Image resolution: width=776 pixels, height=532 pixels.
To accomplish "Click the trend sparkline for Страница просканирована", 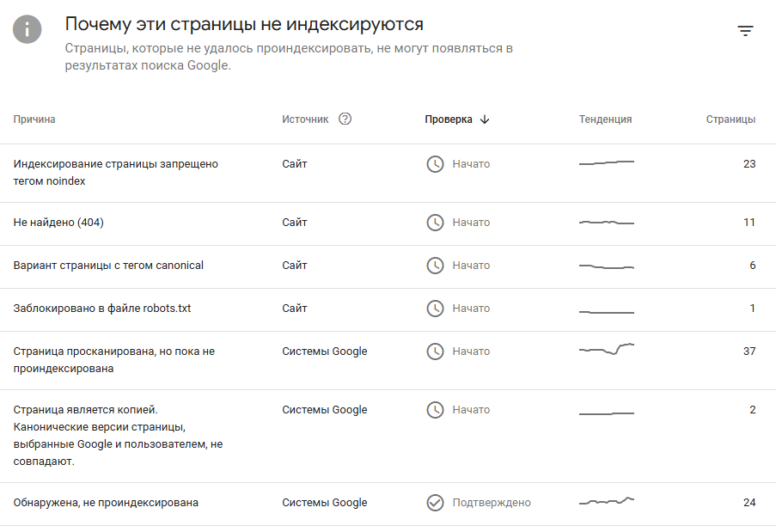I will point(606,348).
